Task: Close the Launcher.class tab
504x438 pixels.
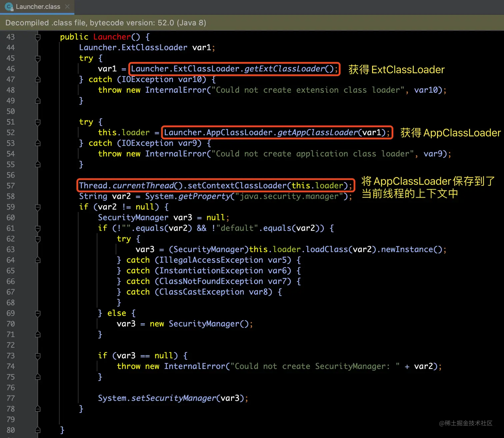Action: click(x=67, y=7)
